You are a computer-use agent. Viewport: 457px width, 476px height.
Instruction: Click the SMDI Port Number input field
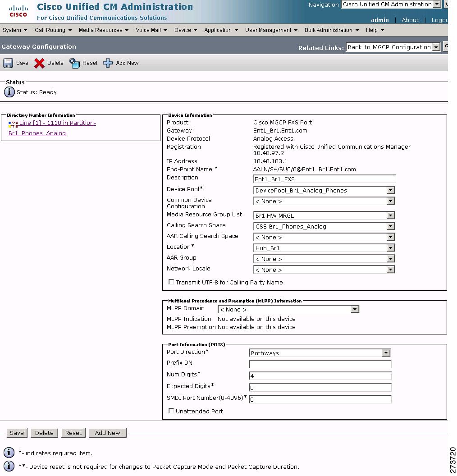(x=320, y=399)
